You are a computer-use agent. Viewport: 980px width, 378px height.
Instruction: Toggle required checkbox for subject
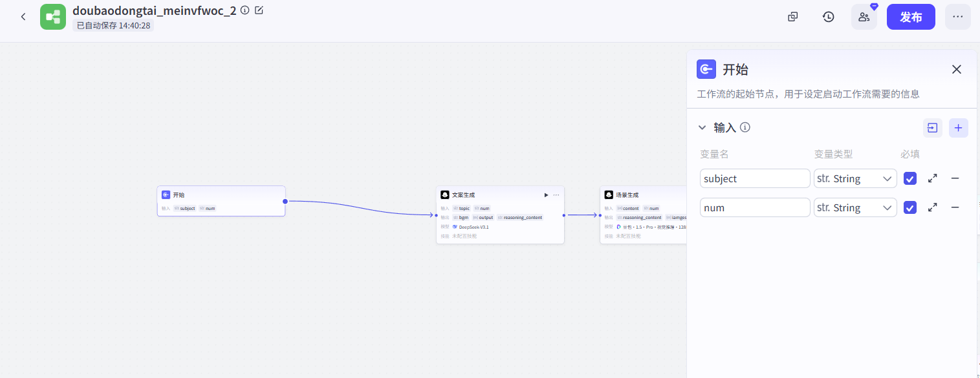point(910,178)
